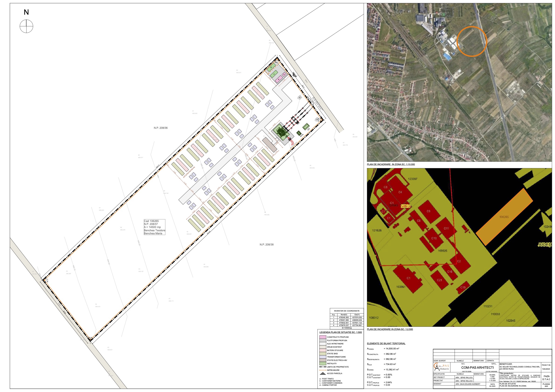Click the BATERII STOCARE legend swatch
Viewport: 555px width, 392px height.
323,350
